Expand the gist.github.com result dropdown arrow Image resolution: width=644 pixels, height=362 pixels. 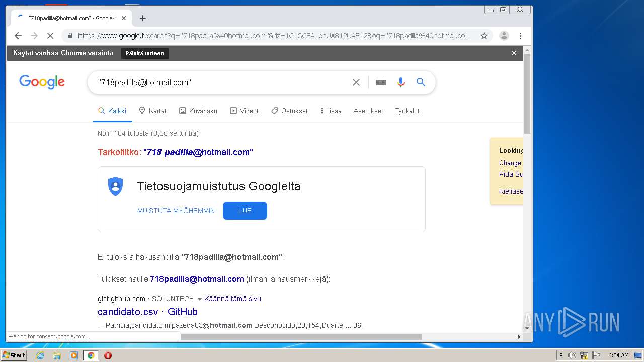tap(199, 299)
